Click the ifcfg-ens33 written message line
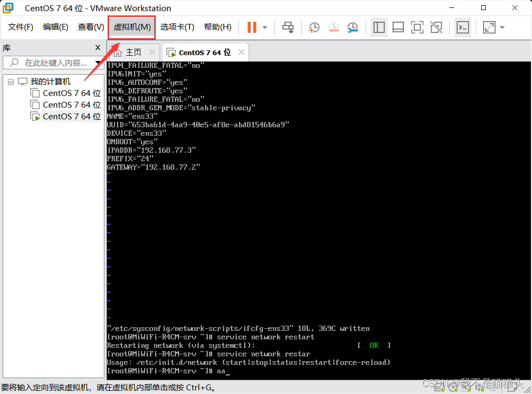 (238, 328)
